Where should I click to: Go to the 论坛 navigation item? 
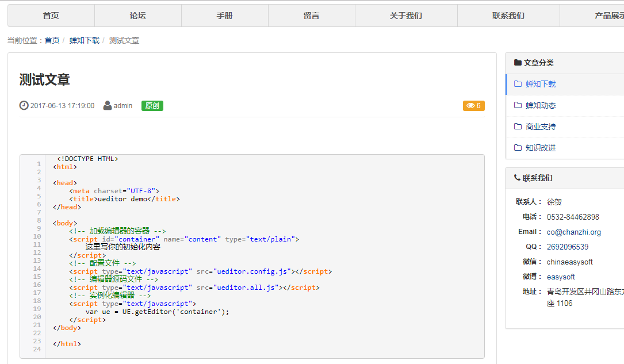point(138,16)
